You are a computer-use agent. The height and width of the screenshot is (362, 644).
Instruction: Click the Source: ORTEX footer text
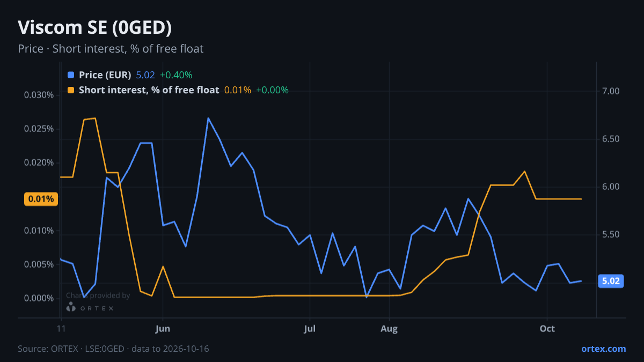tap(113, 349)
